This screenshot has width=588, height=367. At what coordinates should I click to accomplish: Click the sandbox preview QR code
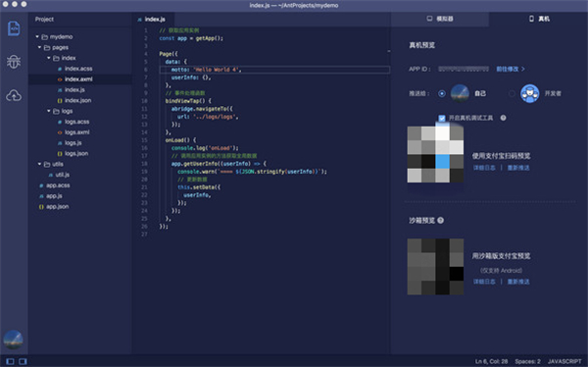pos(435,267)
